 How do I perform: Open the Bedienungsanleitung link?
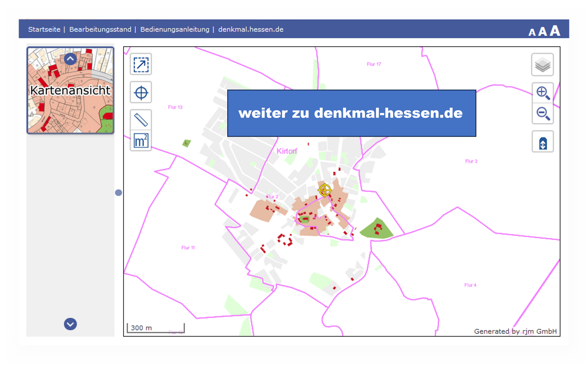point(175,29)
